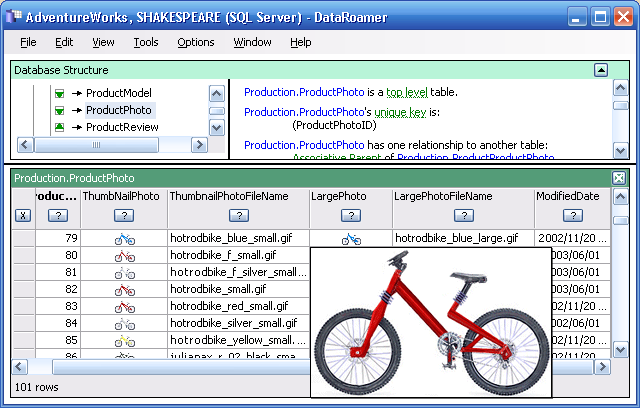Click the DataRoamer title bar app icon
The width and height of the screenshot is (640, 408).
tap(13, 17)
